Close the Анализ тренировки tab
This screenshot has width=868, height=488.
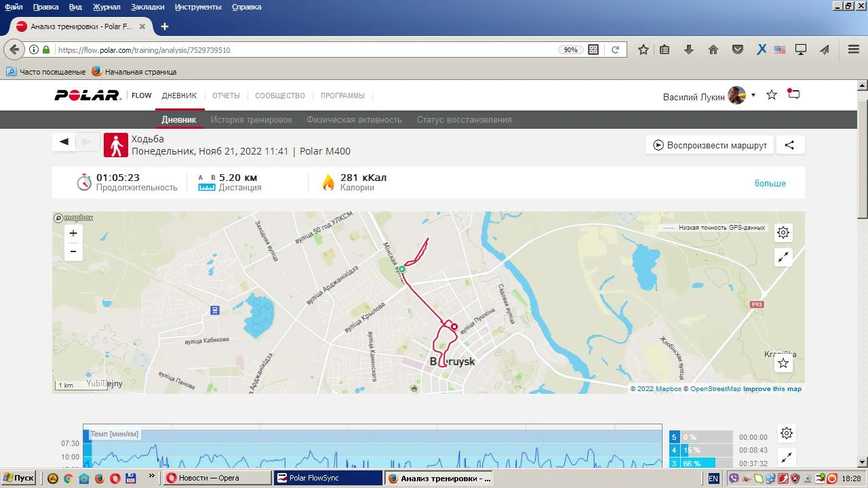[142, 26]
